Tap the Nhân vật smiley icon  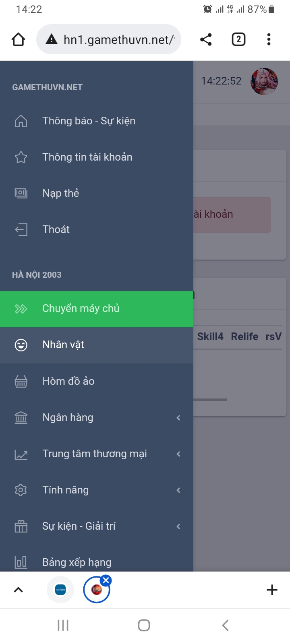pyautogui.click(x=21, y=345)
